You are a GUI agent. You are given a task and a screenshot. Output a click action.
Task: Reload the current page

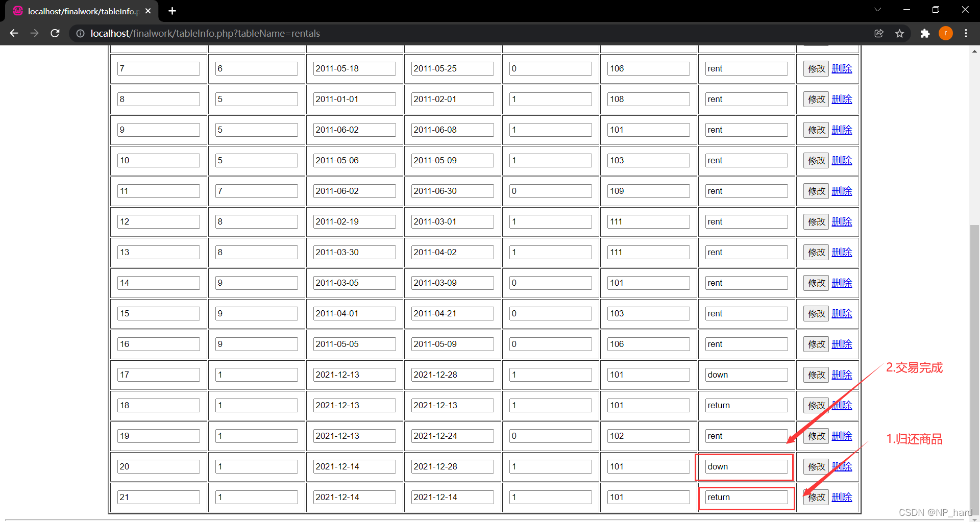coord(55,33)
